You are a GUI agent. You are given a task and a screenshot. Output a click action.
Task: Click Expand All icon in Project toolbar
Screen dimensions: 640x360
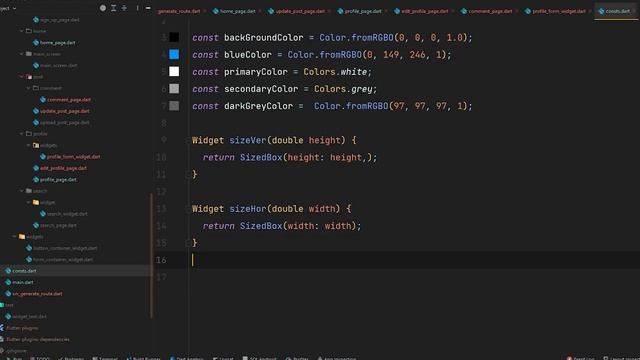113,8
